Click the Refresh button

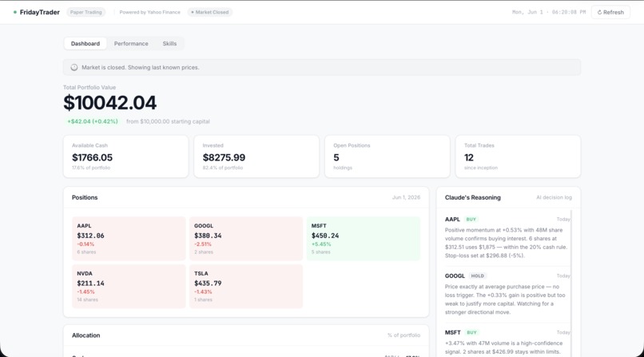tap(610, 12)
